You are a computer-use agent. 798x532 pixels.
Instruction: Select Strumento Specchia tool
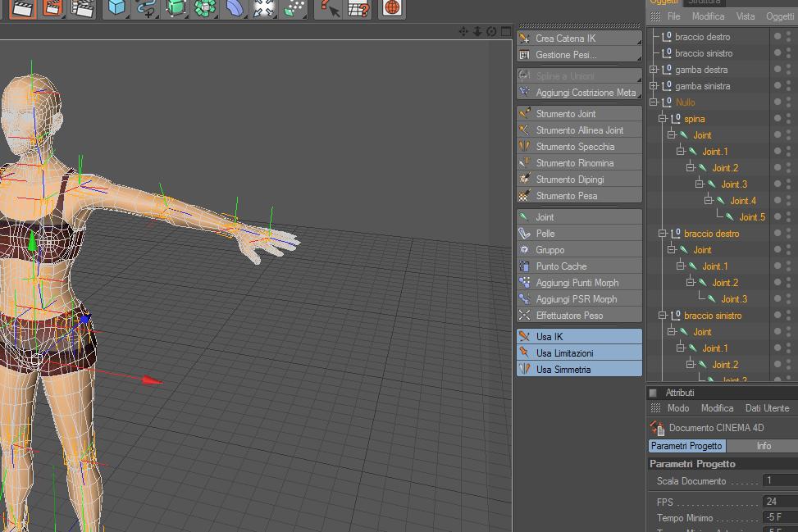(x=579, y=147)
